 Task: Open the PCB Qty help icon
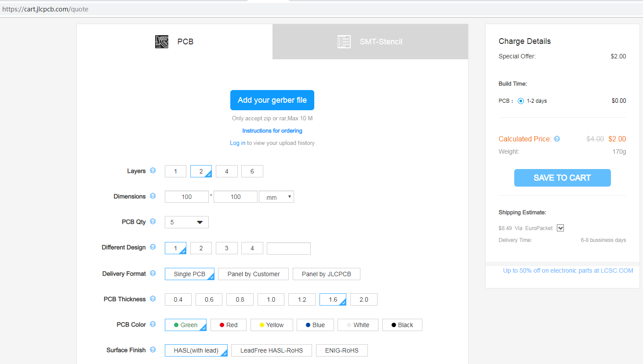pyautogui.click(x=153, y=221)
